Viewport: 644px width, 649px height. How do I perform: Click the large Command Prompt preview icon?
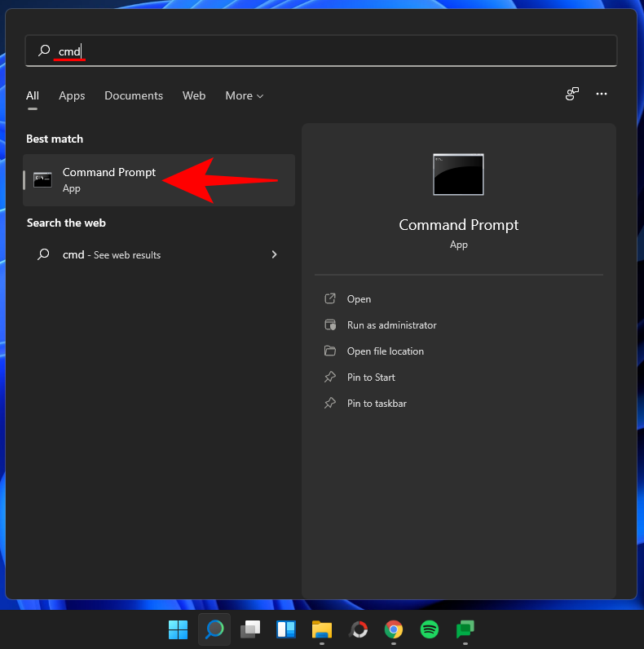[x=458, y=174]
